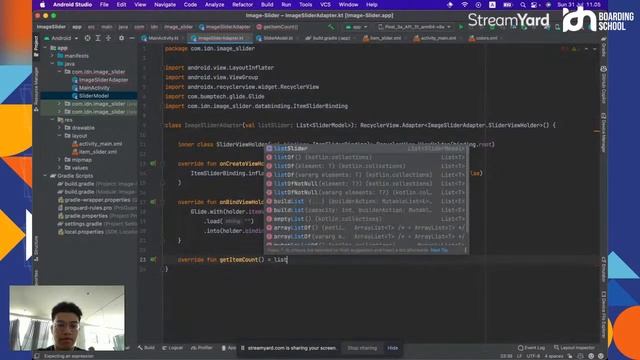Expand the values folder
Viewport: 640px width, 360px height.
[60, 168]
